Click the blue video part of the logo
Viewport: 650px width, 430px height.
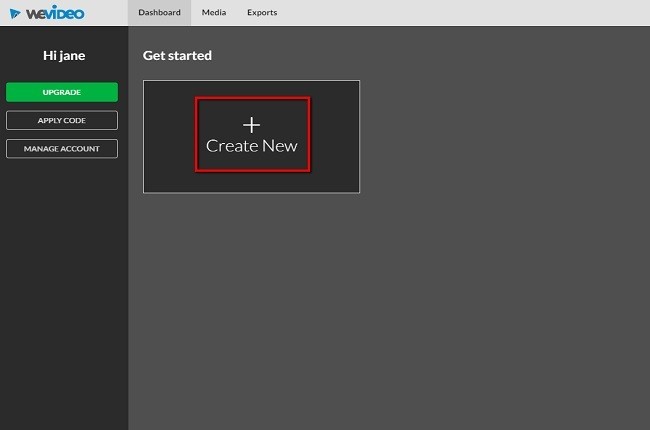tap(69, 13)
